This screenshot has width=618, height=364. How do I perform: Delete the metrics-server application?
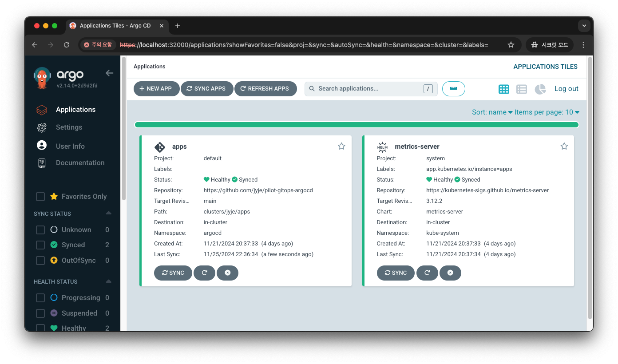click(x=450, y=273)
